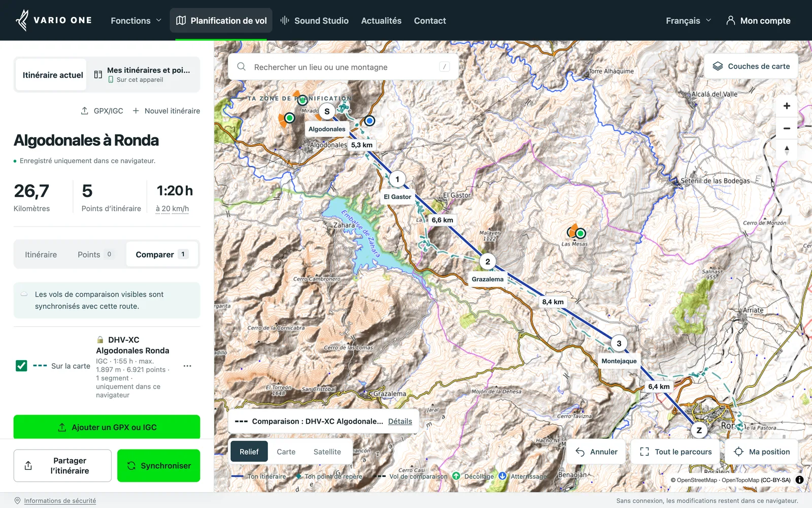Viewport: 812px width, 508px height.
Task: Expand the Fonctions menu
Action: [136, 20]
